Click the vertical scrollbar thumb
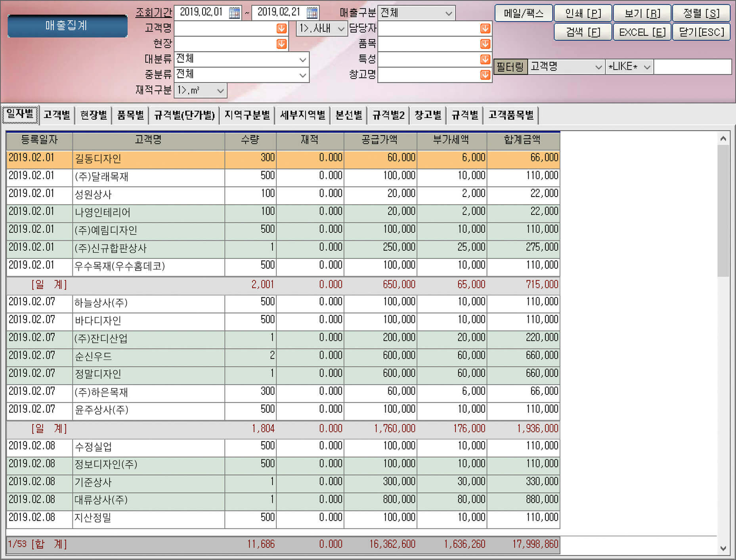Viewport: 736px width, 560px height. pos(723,211)
